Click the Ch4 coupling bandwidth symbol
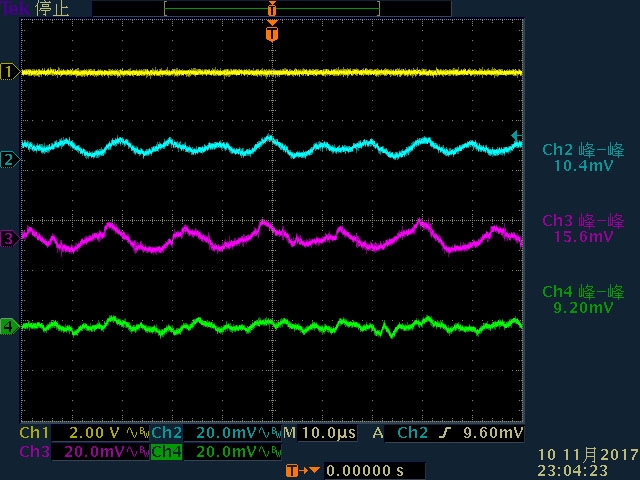This screenshot has height=480, width=640. tap(270, 452)
